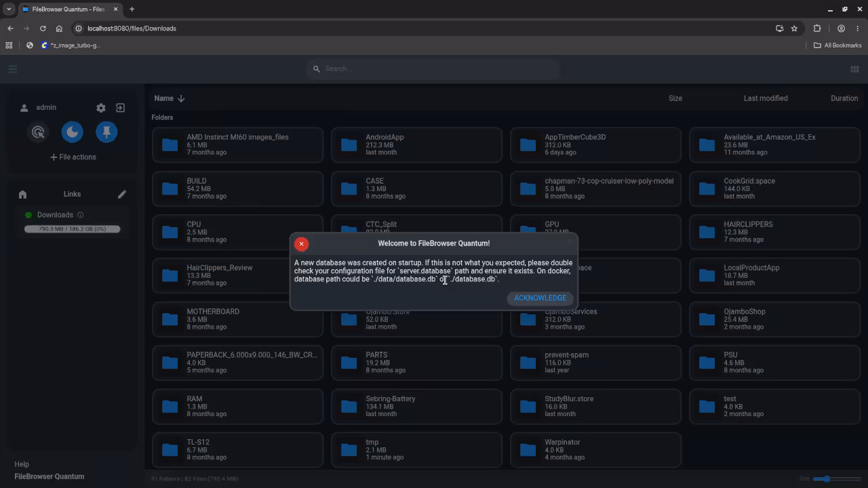Image resolution: width=868 pixels, height=488 pixels.
Task: Click the info icon next to Downloads
Action: coord(81,215)
